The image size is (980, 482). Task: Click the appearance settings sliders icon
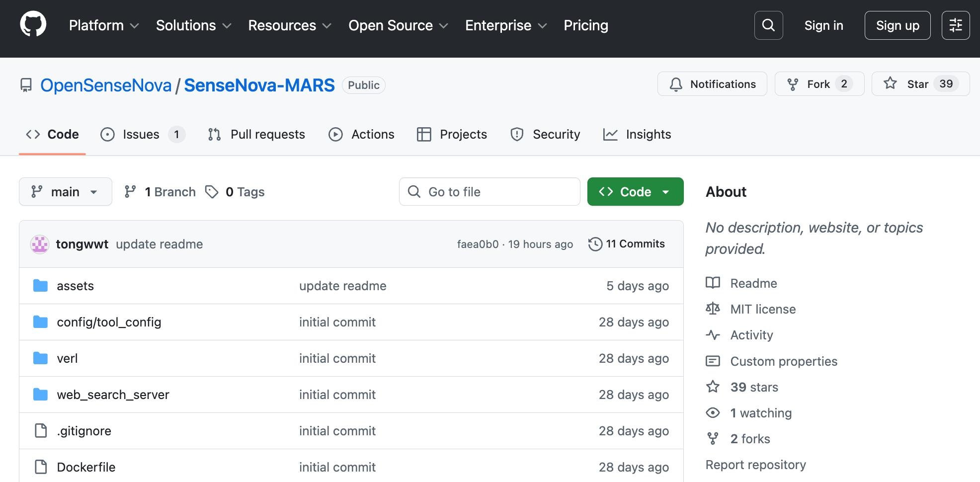[955, 25]
